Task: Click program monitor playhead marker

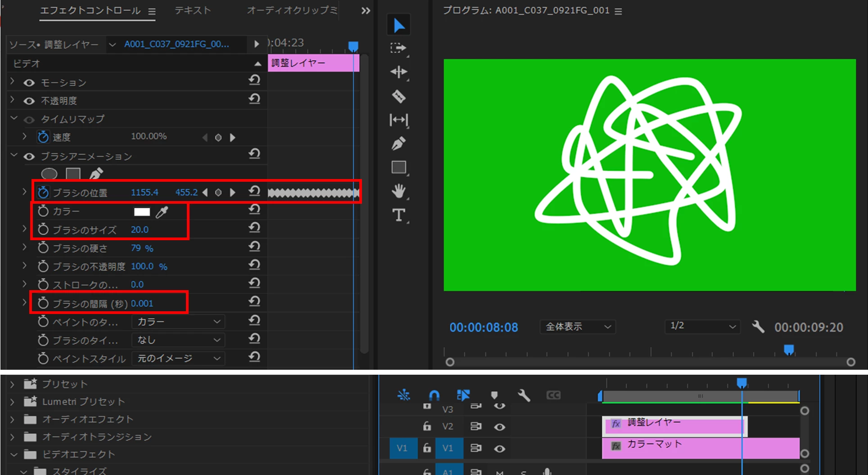Action: (789, 350)
